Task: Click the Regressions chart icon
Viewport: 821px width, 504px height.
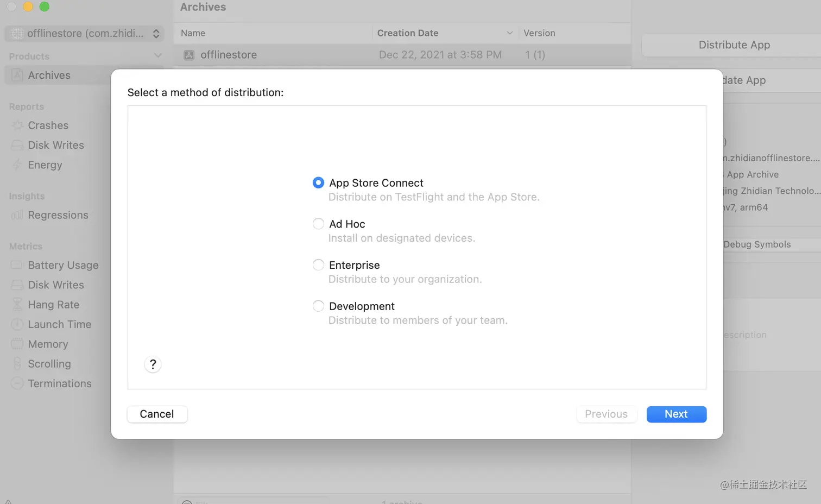Action: (17, 215)
